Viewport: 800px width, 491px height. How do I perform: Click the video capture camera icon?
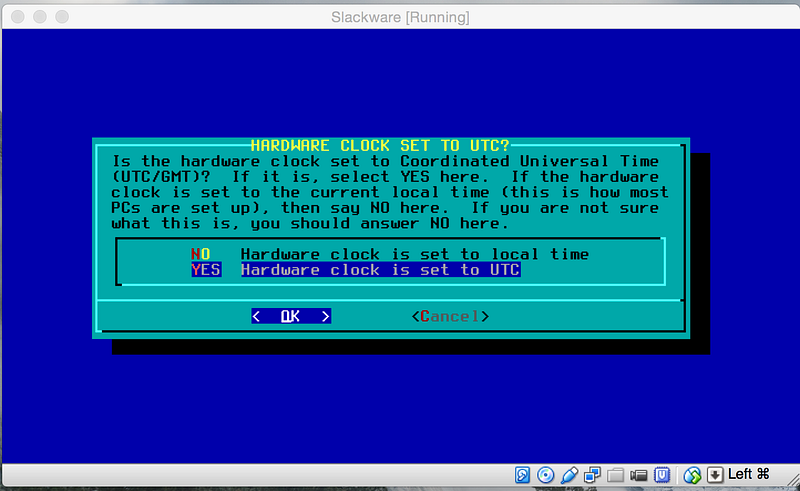click(638, 476)
